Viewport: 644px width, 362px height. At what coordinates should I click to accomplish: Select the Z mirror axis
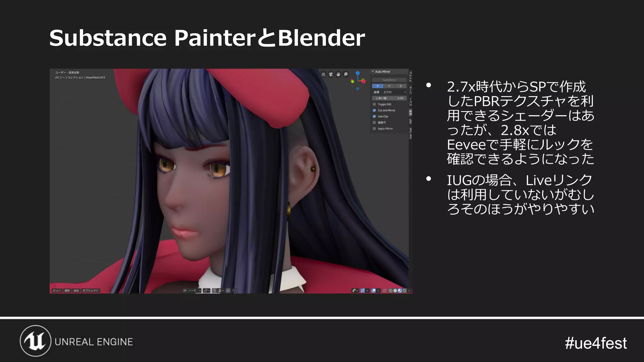401,86
